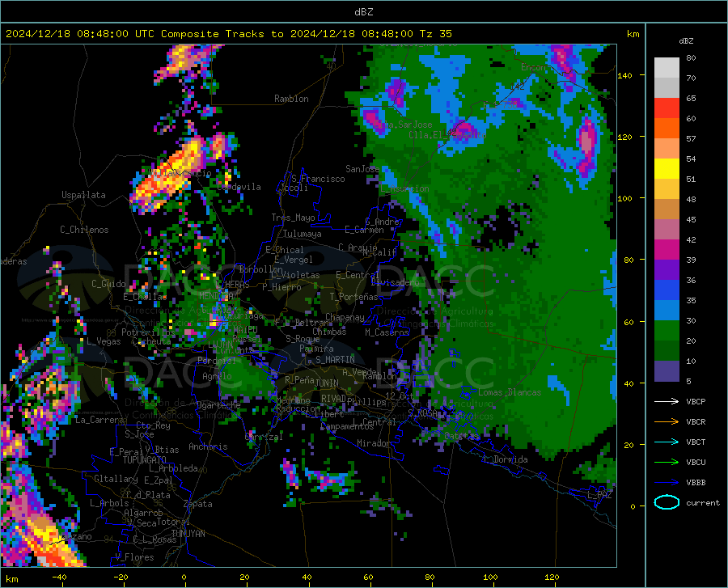The image size is (728, 588).
Task: Click the '140' tick on the right axis
Action: [625, 75]
